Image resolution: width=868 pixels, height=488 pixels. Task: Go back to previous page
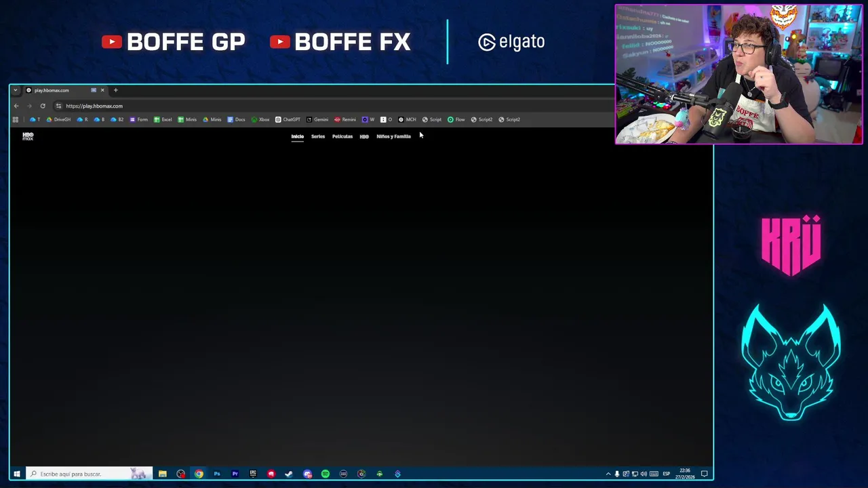click(x=16, y=106)
